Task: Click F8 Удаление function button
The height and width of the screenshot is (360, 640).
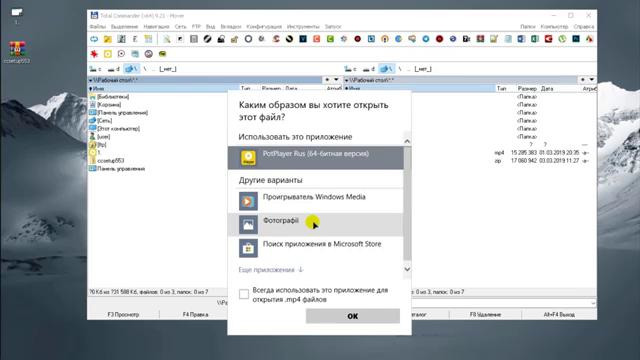Action: pyautogui.click(x=485, y=315)
